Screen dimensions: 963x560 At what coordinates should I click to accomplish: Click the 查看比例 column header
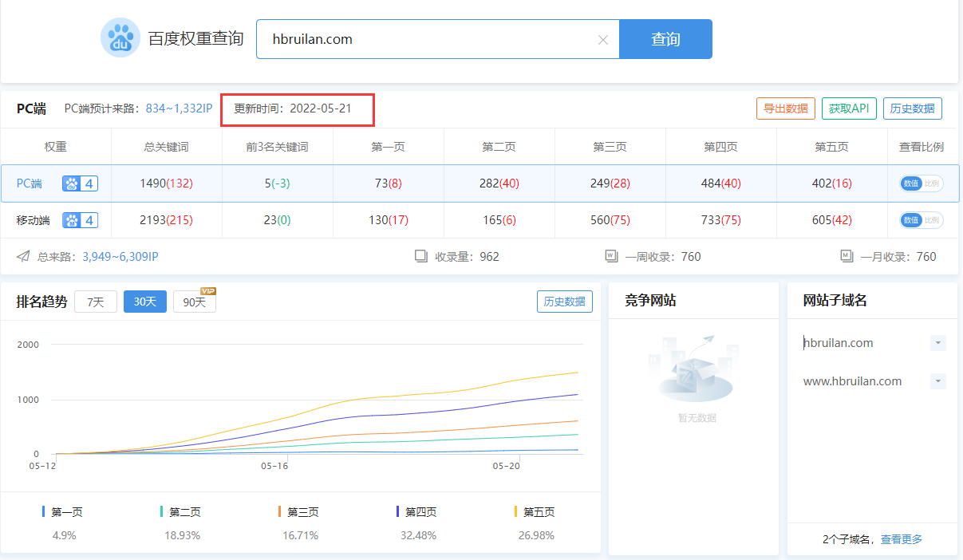922,147
